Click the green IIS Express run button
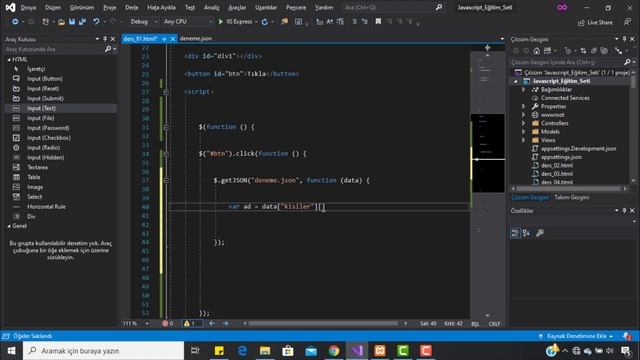The width and height of the screenshot is (640, 360). coord(235,22)
